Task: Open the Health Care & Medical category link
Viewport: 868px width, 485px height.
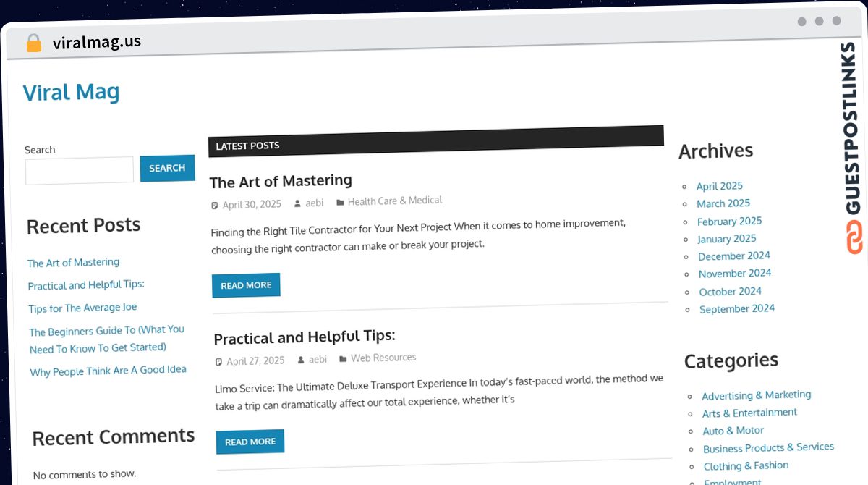Action: pyautogui.click(x=395, y=201)
